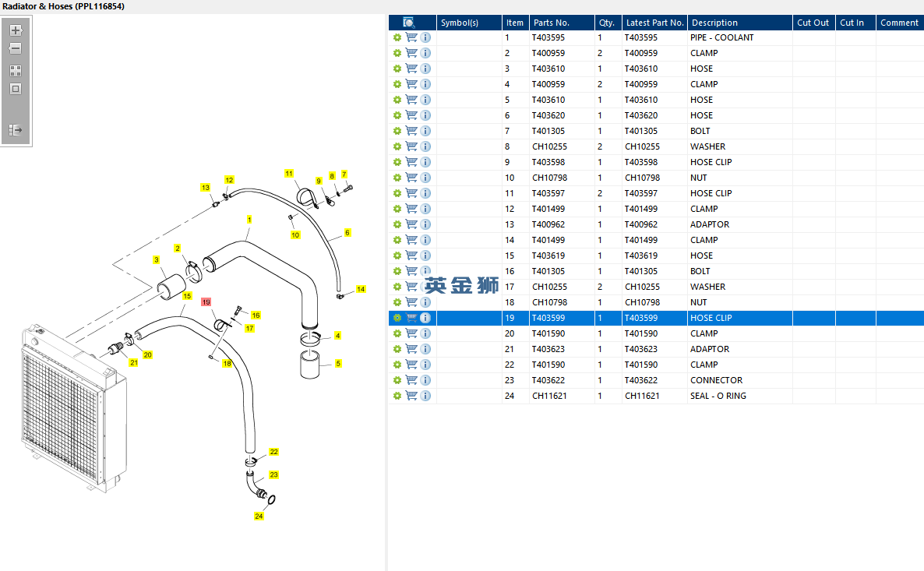This screenshot has width=924, height=571.
Task: Click the zoom out minus icon
Action: point(16,48)
